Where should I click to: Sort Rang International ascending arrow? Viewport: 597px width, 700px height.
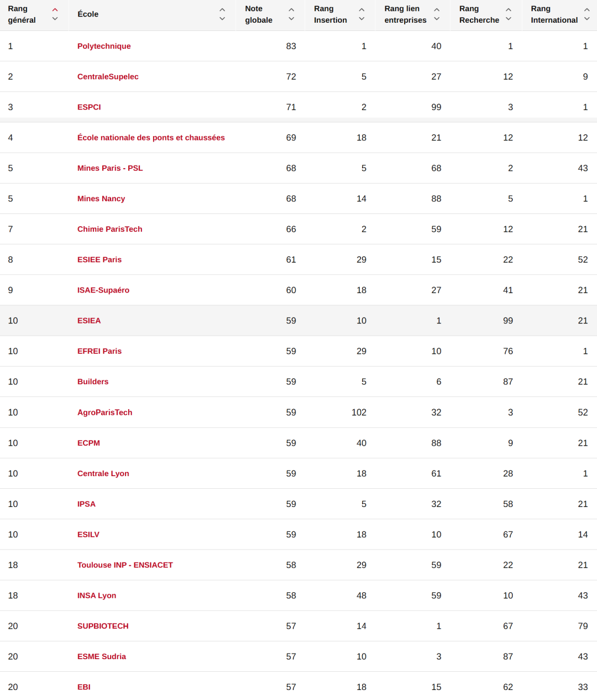point(587,10)
